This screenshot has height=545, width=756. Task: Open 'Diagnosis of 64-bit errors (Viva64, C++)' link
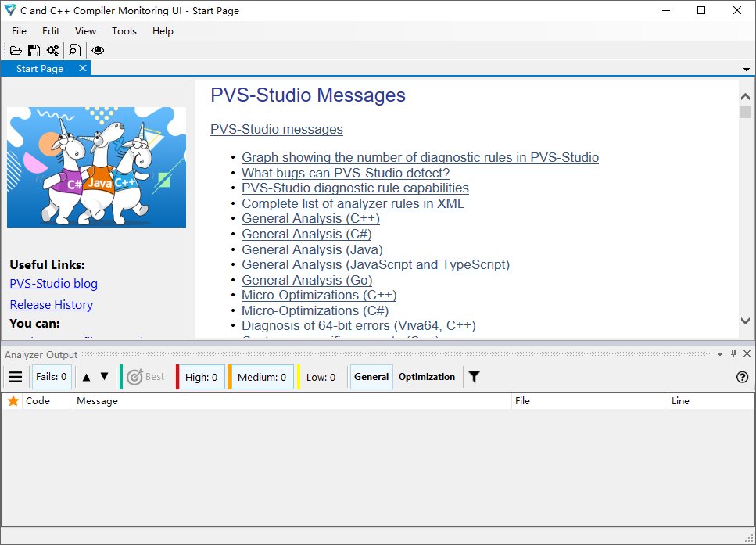click(359, 325)
